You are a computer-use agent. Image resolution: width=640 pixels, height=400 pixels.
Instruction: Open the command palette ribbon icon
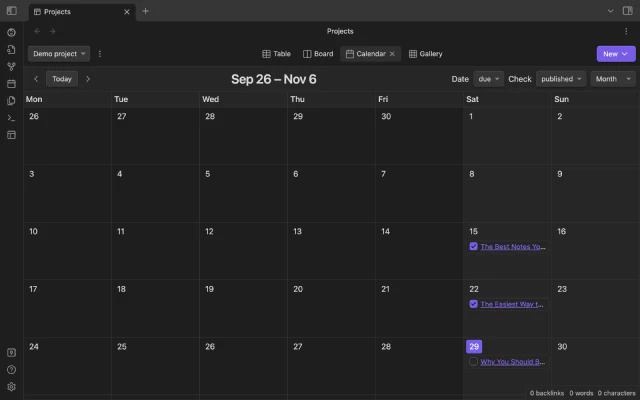(x=11, y=117)
